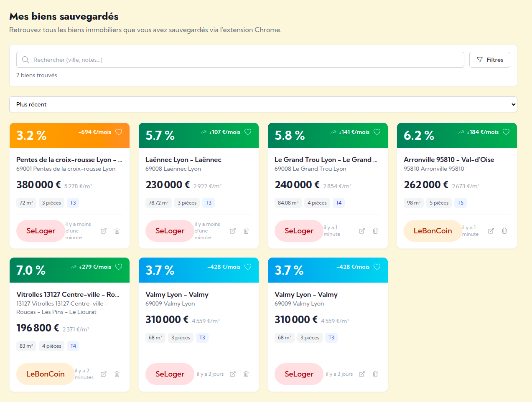Screen dimensions: 532x402
Task: Open the 'Plus récent' sort dropdown
Action: [263, 104]
